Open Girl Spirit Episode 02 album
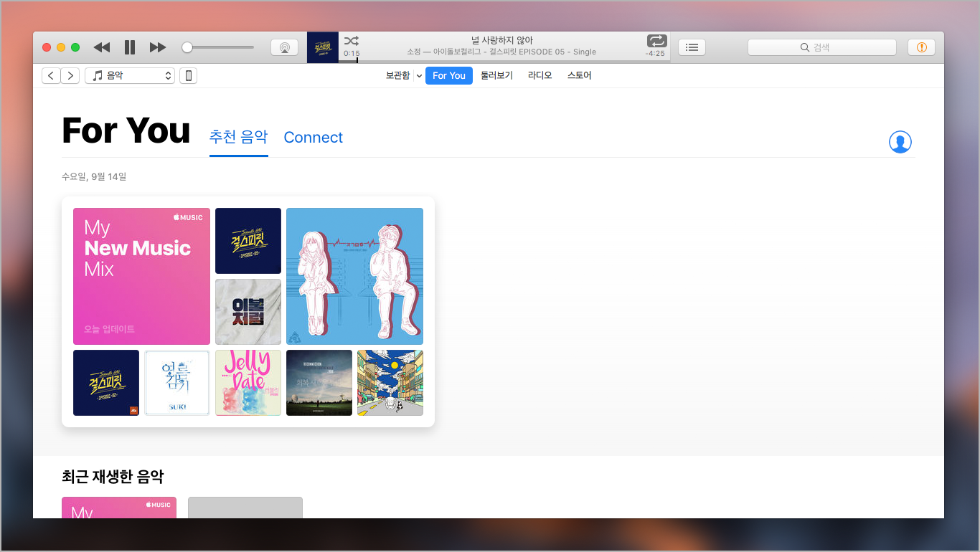This screenshot has width=980, height=552. tap(106, 383)
